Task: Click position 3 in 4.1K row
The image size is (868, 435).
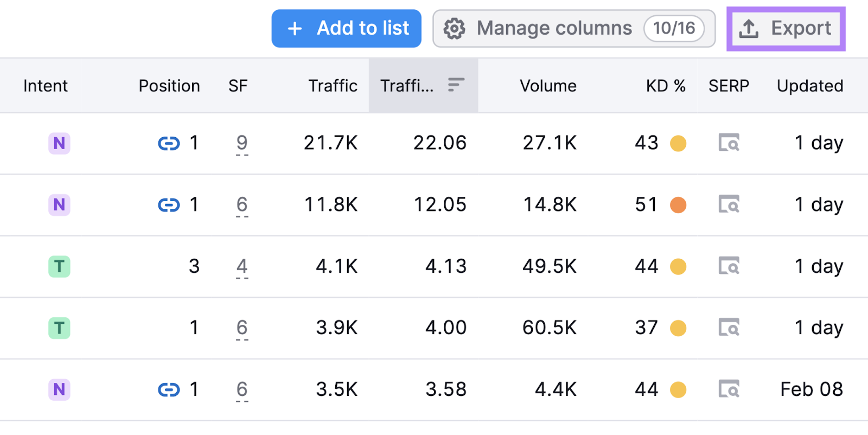Action: coord(194,266)
